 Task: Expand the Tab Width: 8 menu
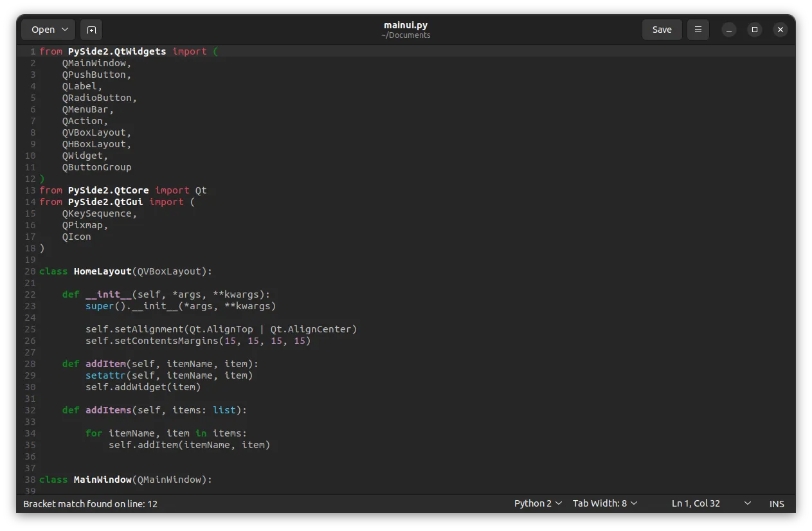click(x=605, y=503)
